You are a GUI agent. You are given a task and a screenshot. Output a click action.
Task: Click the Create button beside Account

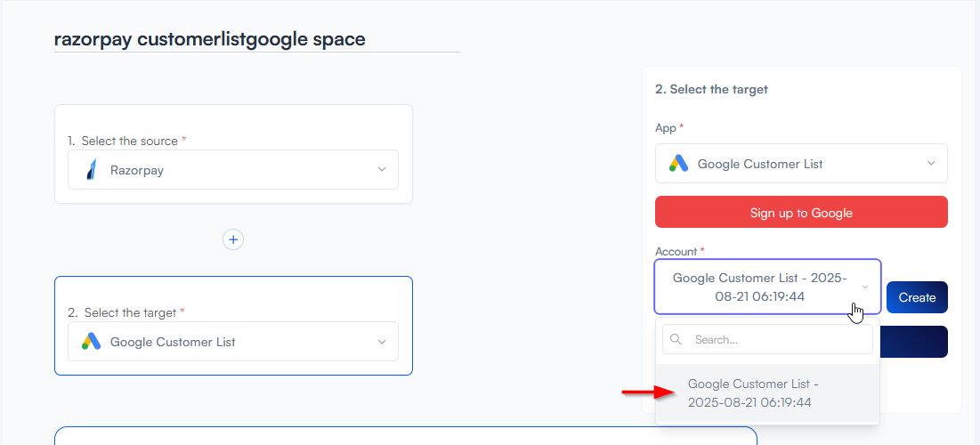tap(917, 297)
